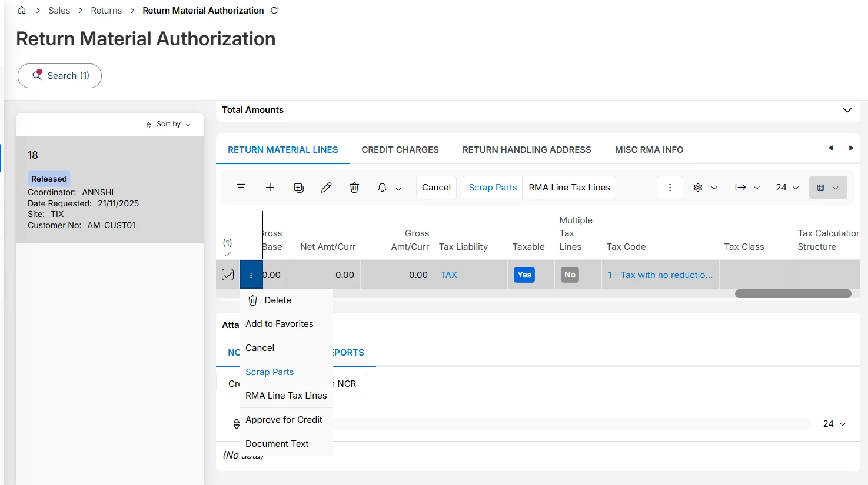Screen dimensions: 868x485
Task: Expand the Total Amounts section
Action: click(x=847, y=110)
